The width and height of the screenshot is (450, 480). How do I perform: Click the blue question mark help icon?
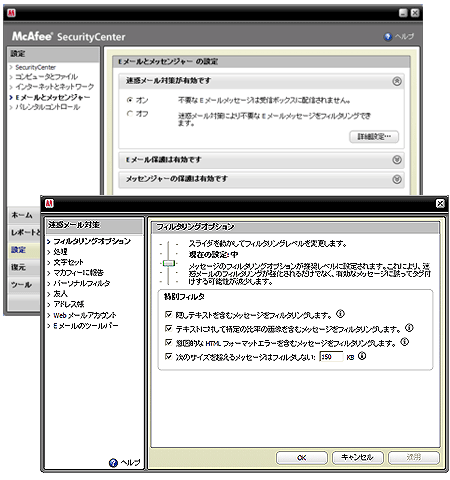pos(113,463)
